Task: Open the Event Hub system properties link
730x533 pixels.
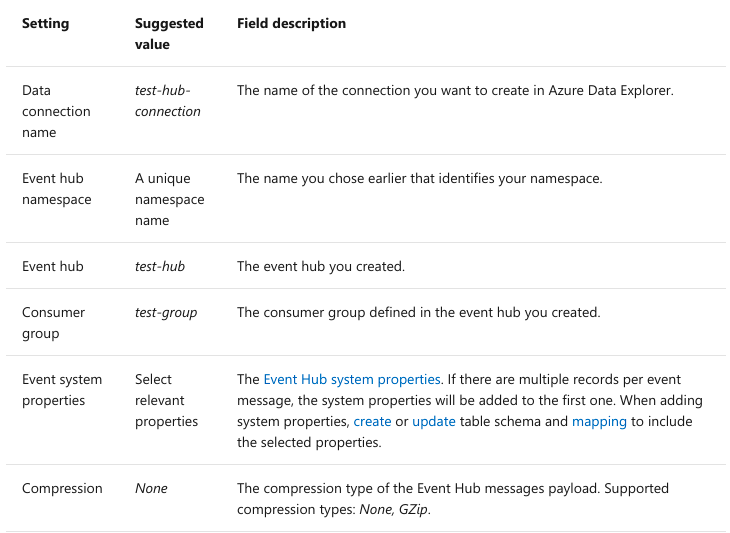Action: 351,380
